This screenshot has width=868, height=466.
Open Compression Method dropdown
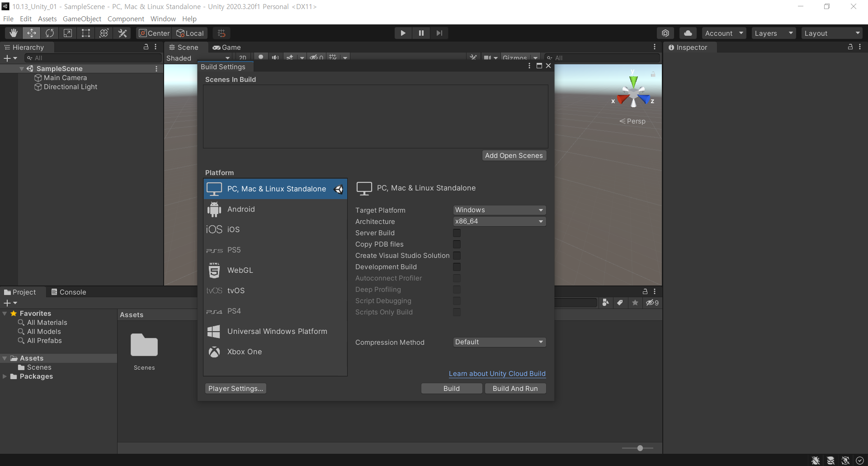500,342
